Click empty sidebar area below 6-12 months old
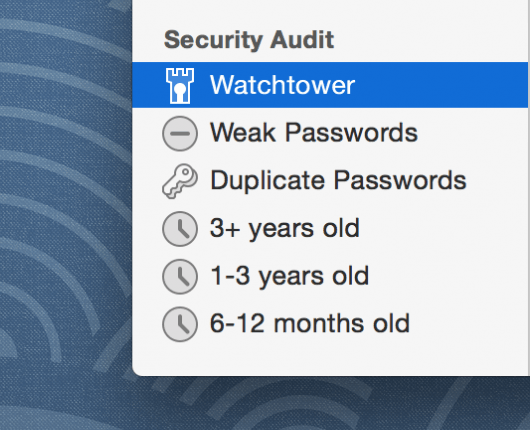The height and width of the screenshot is (430, 530). click(x=330, y=360)
